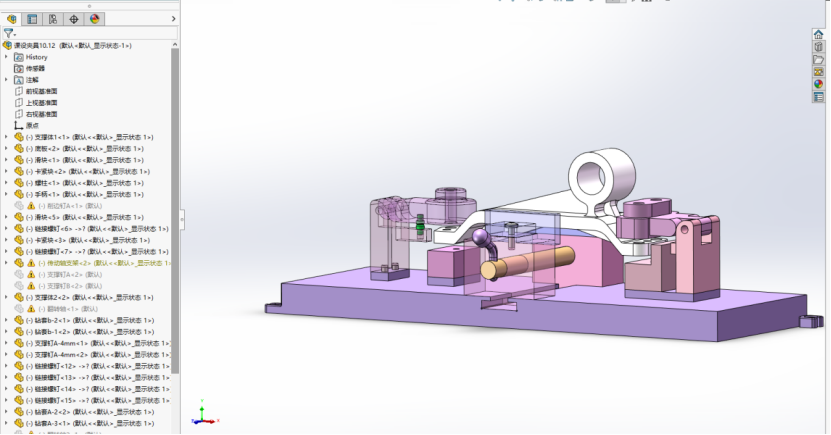Click warning icon on 传动轴支架<2>
831x435 pixels.
31,263
